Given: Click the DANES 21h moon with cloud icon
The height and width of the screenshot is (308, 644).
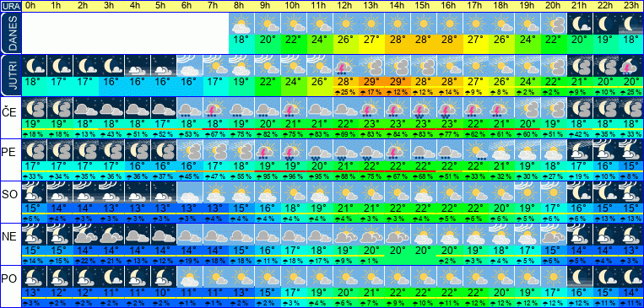Looking at the screenshot, I should click(580, 24).
